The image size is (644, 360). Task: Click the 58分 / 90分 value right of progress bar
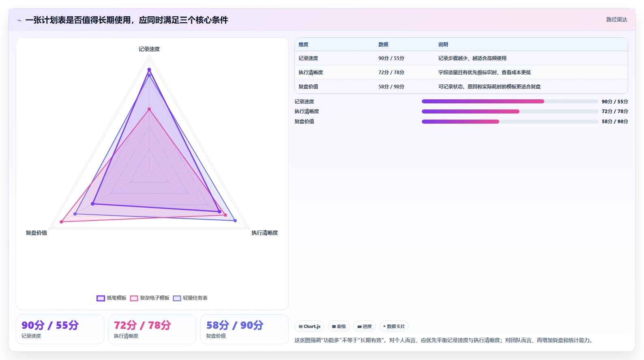point(615,122)
